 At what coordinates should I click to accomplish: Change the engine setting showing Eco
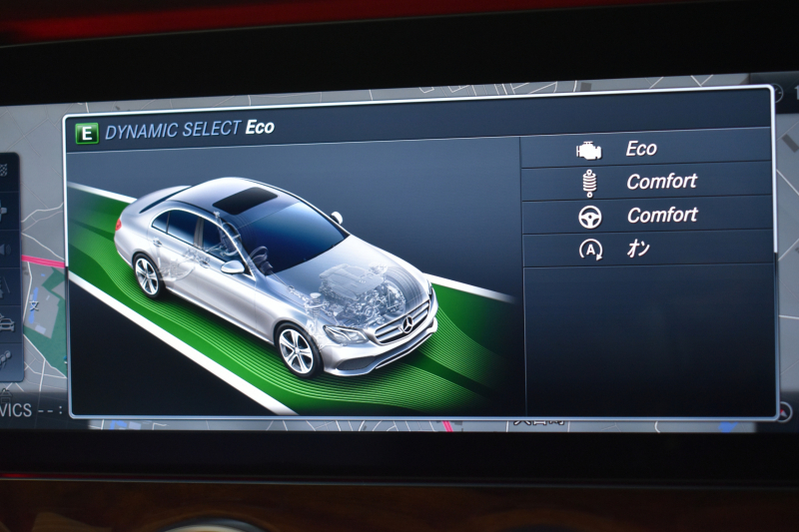pos(641,150)
